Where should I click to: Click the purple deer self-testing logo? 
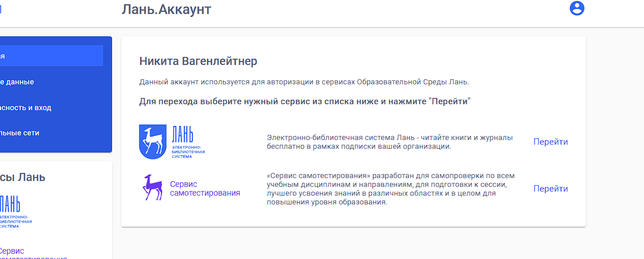(152, 188)
